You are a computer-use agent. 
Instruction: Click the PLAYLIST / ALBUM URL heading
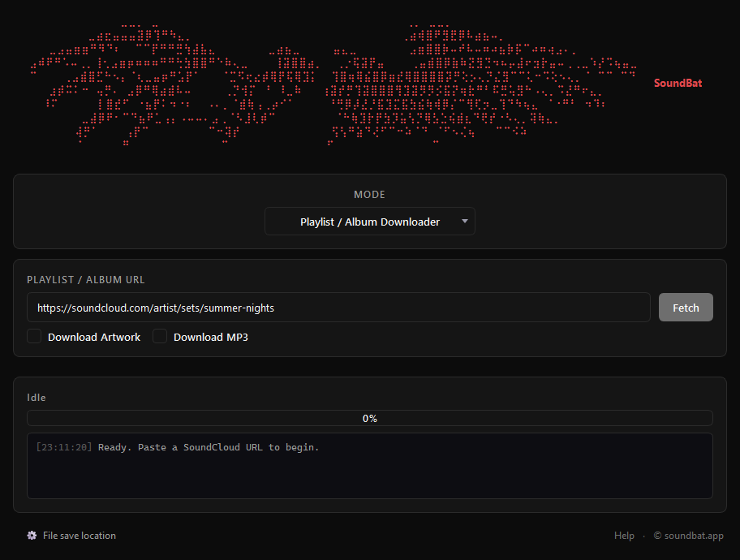pos(86,279)
